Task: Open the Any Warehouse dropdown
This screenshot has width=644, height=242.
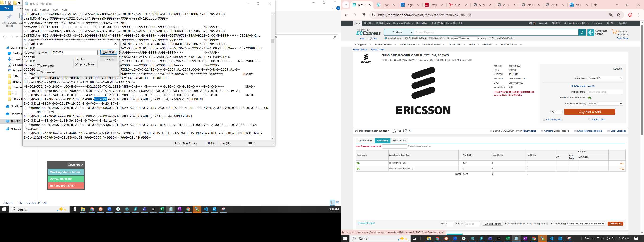Action: [466, 39]
